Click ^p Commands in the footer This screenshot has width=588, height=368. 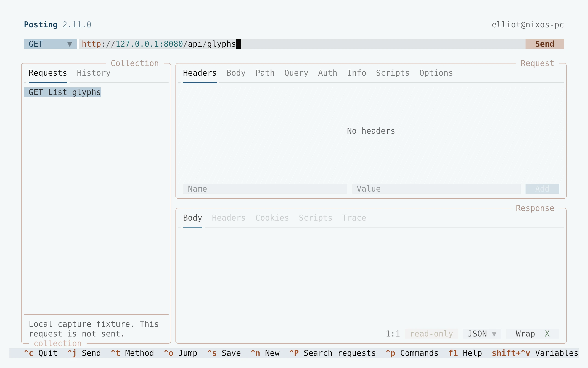click(x=412, y=353)
